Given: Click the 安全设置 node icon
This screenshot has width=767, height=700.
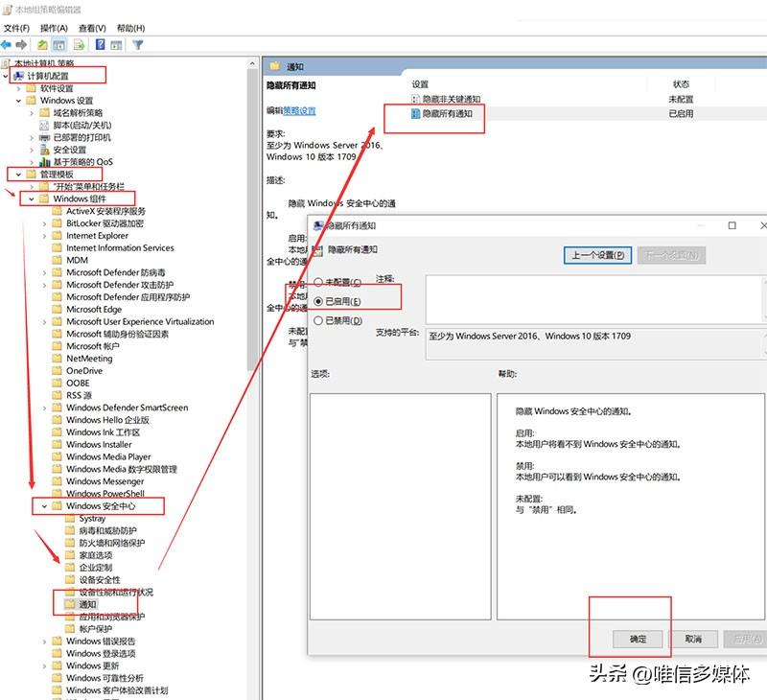Looking at the screenshot, I should point(45,150).
